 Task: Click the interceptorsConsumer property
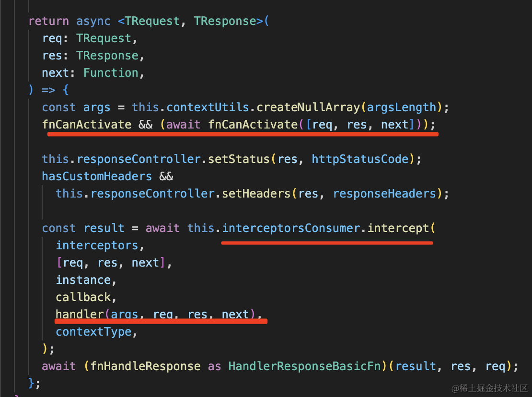(x=291, y=228)
